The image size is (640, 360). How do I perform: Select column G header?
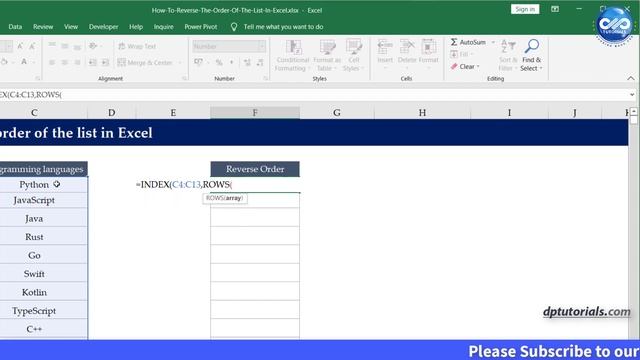[337, 113]
